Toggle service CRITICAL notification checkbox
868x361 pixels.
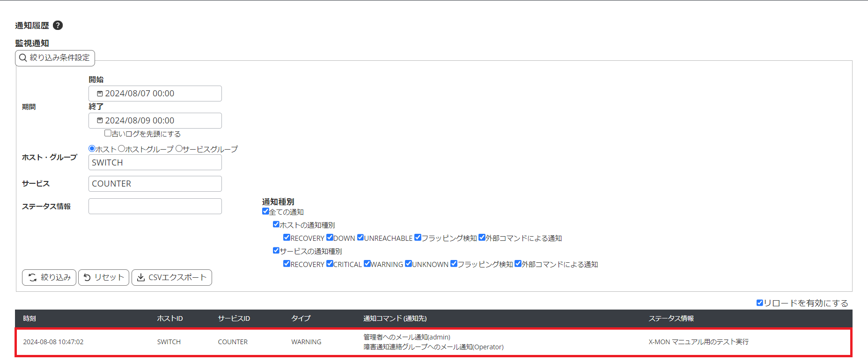click(330, 264)
